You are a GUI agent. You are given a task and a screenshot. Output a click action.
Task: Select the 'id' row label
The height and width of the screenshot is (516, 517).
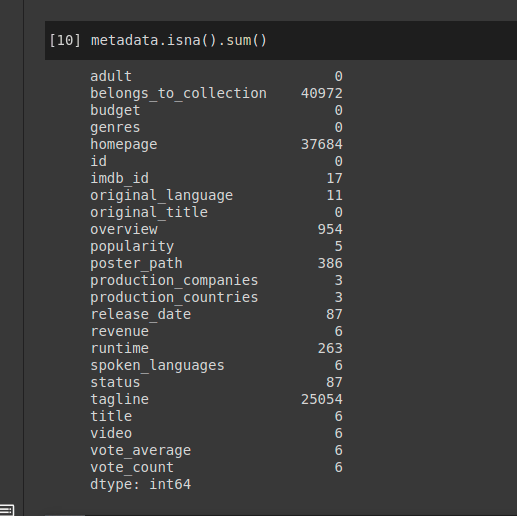[99, 161]
